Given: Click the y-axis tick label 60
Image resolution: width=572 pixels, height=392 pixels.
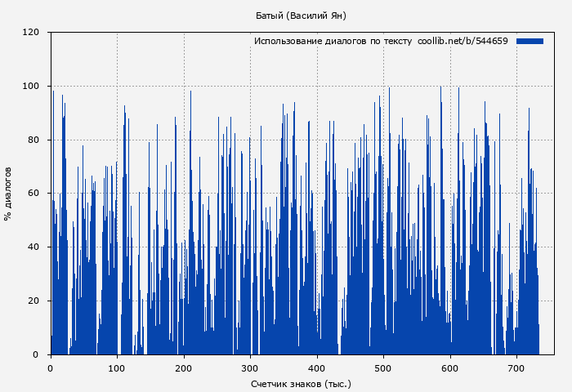Looking at the screenshot, I should click(x=34, y=194).
